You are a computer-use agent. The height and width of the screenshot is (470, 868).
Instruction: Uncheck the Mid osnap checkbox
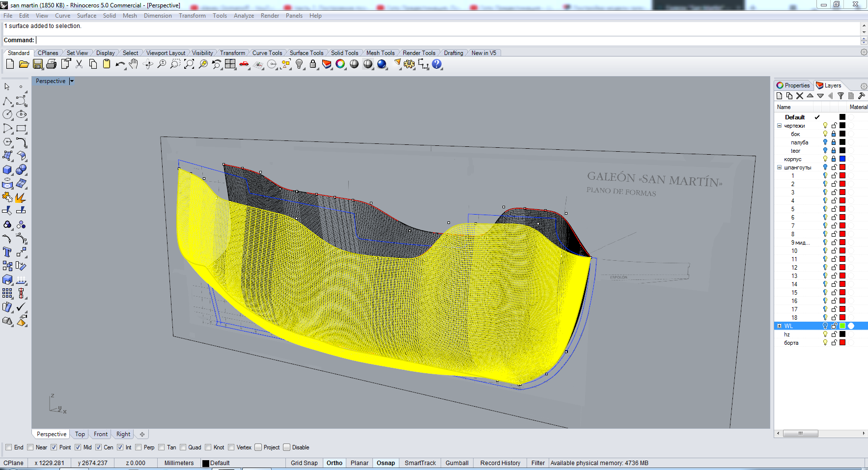click(x=78, y=447)
